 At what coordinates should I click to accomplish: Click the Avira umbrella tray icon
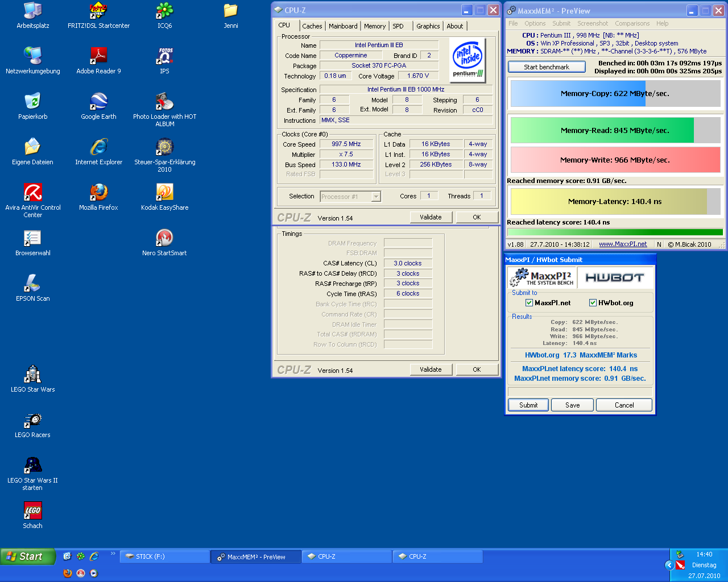pyautogui.click(x=680, y=565)
